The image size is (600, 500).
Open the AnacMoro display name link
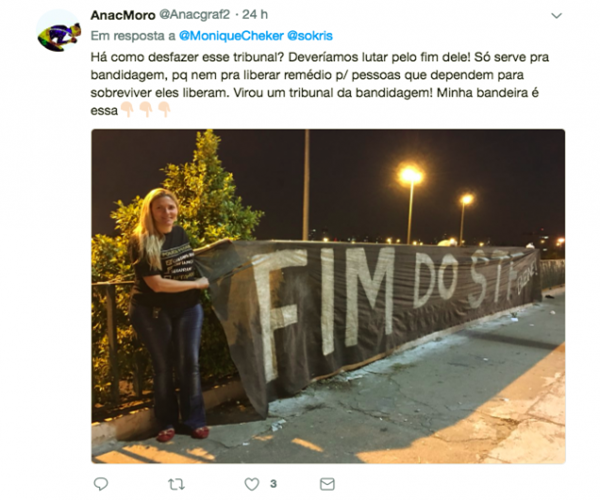click(x=123, y=15)
